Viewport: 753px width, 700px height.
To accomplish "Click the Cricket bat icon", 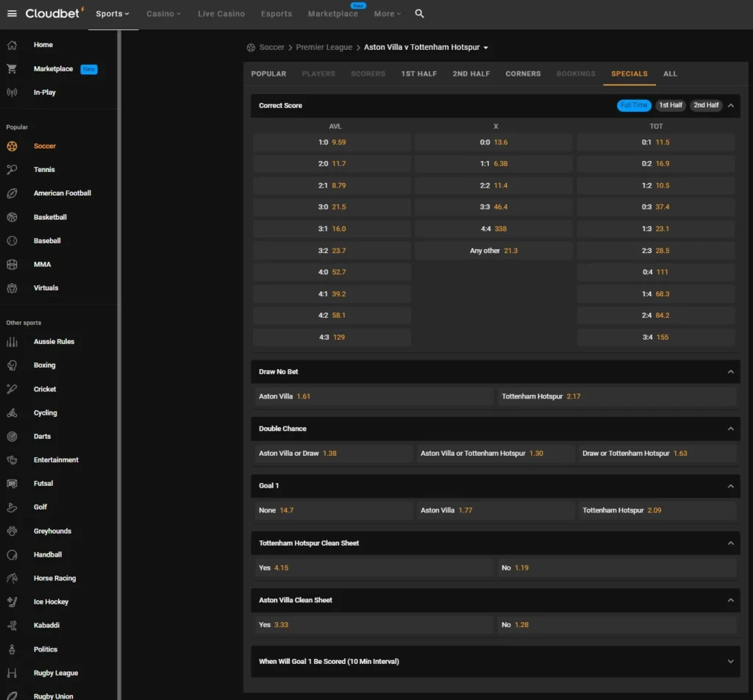I will tap(12, 389).
